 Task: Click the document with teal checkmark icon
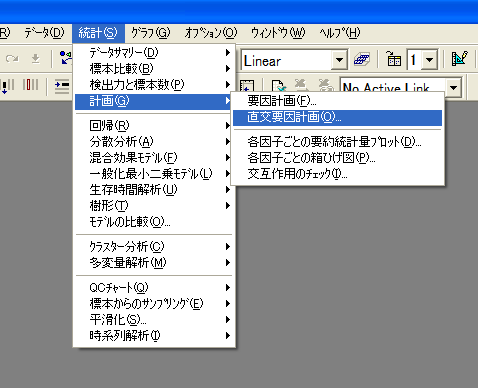[278, 85]
